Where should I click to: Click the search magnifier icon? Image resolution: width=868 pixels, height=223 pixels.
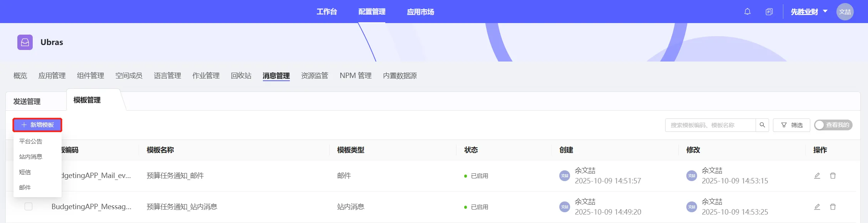(x=762, y=125)
